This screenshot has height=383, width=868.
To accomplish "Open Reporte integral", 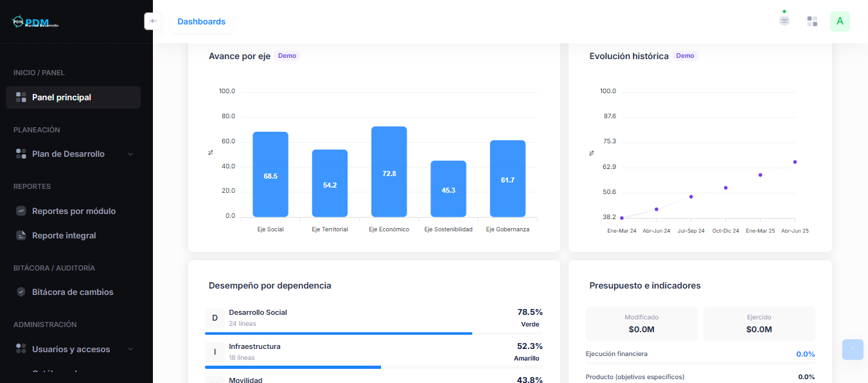I will pyautogui.click(x=73, y=235).
